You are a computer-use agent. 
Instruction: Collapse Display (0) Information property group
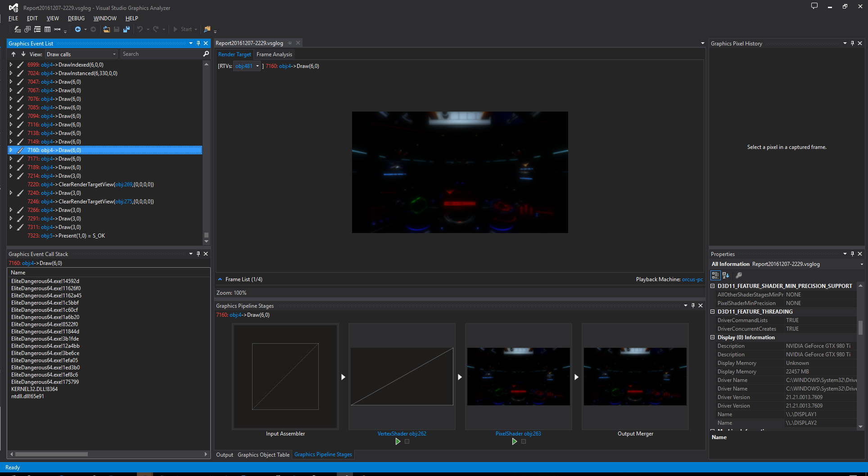(x=713, y=337)
